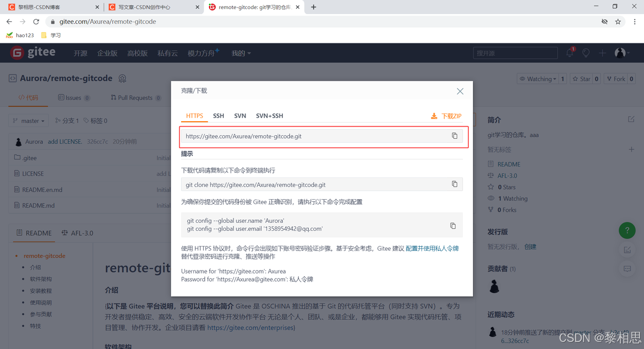Viewport: 644px width, 349px height.
Task: Copy the HTTPS repository URL
Action: pos(454,136)
